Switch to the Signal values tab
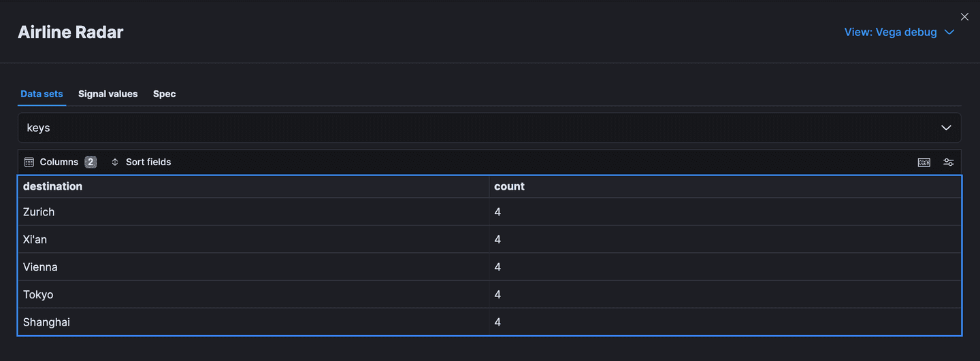Image resolution: width=980 pixels, height=361 pixels. (x=108, y=94)
